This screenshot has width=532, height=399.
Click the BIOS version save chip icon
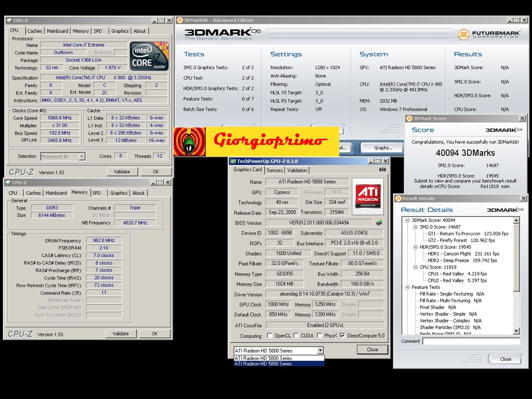(x=379, y=223)
